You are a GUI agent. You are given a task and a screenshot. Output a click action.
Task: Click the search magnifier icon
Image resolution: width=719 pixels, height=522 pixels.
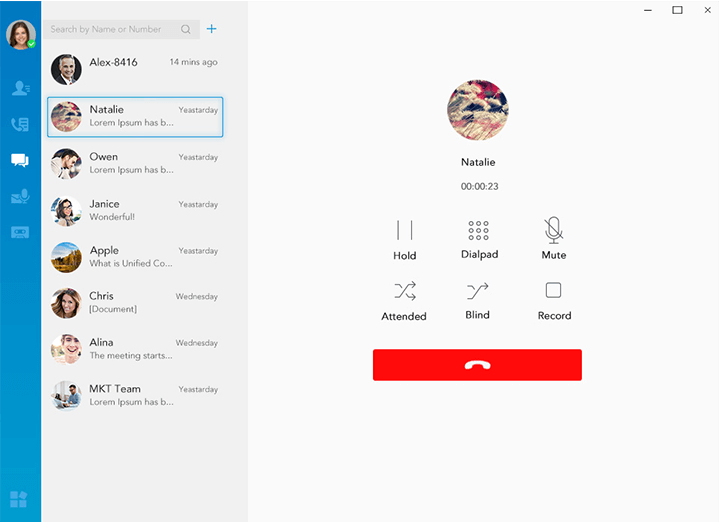point(186,29)
